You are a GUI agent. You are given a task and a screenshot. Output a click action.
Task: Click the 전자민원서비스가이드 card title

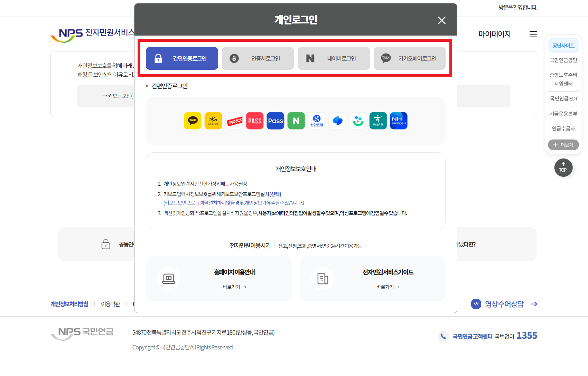pos(388,272)
